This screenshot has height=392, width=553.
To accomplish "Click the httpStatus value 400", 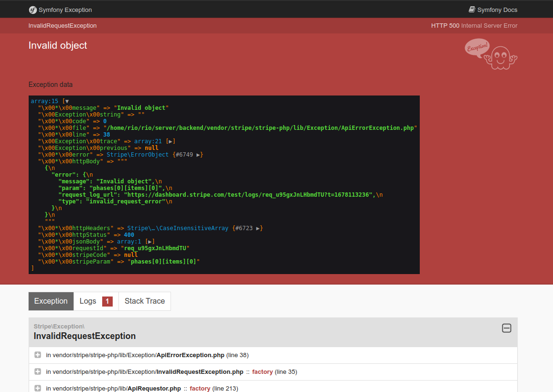I will point(129,235).
